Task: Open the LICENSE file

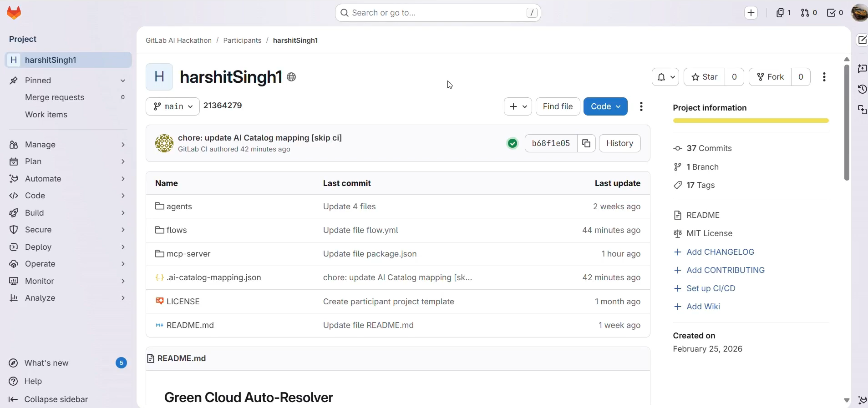Action: click(x=183, y=302)
